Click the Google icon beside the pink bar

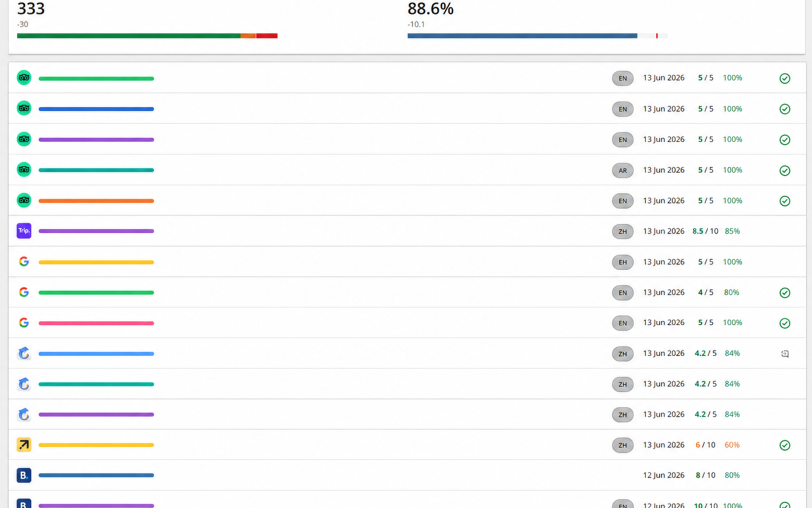coord(24,323)
